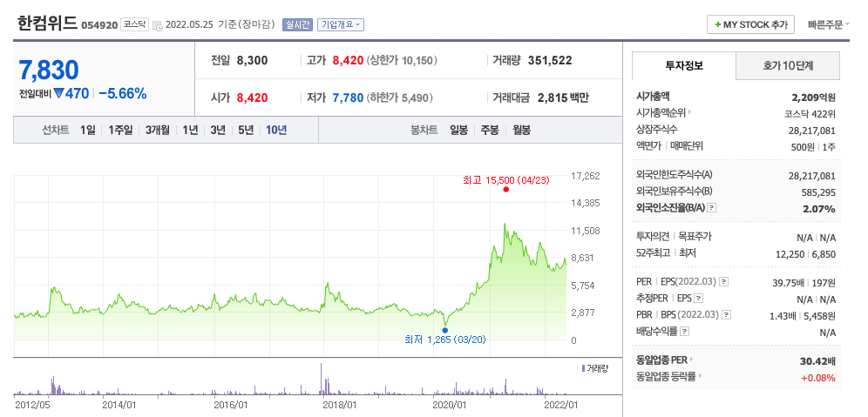The height and width of the screenshot is (417, 868).
Task: Click the 거래대금 value 2,815 백만
Action: (563, 98)
